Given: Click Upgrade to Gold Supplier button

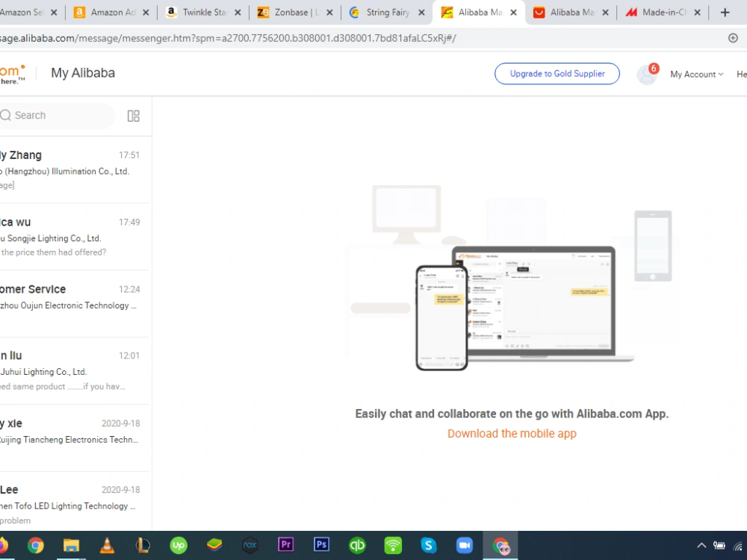Looking at the screenshot, I should click(x=557, y=74).
